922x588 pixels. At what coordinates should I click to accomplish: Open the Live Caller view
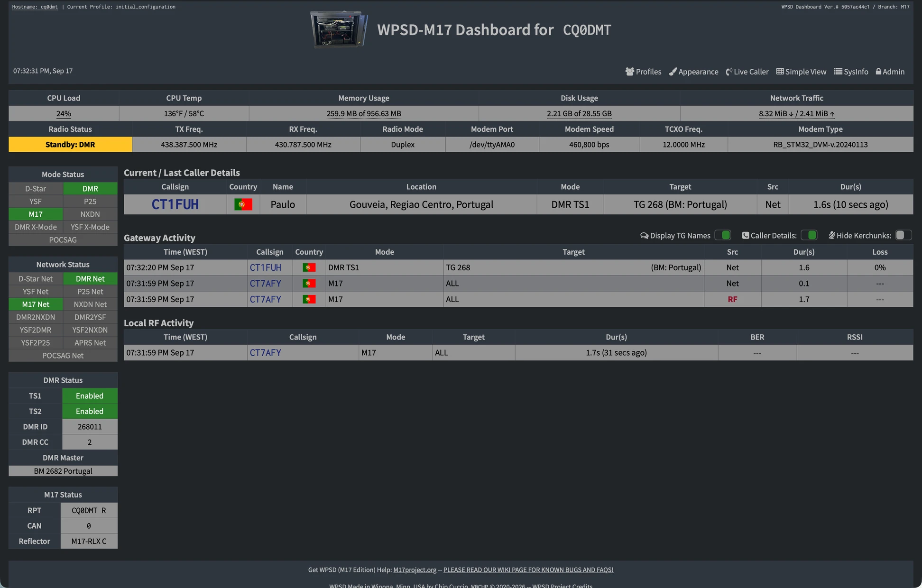click(x=747, y=72)
